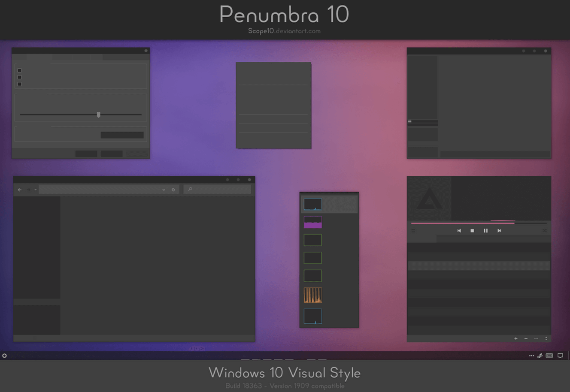Select the first green-bordered performance graph
This screenshot has height=392, width=570.
point(313,240)
